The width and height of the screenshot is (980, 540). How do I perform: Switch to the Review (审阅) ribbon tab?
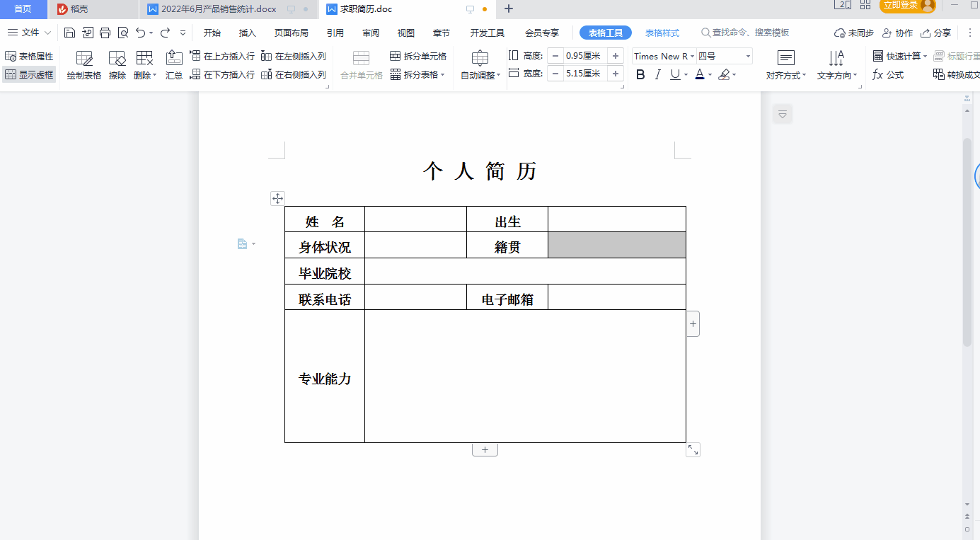371,33
